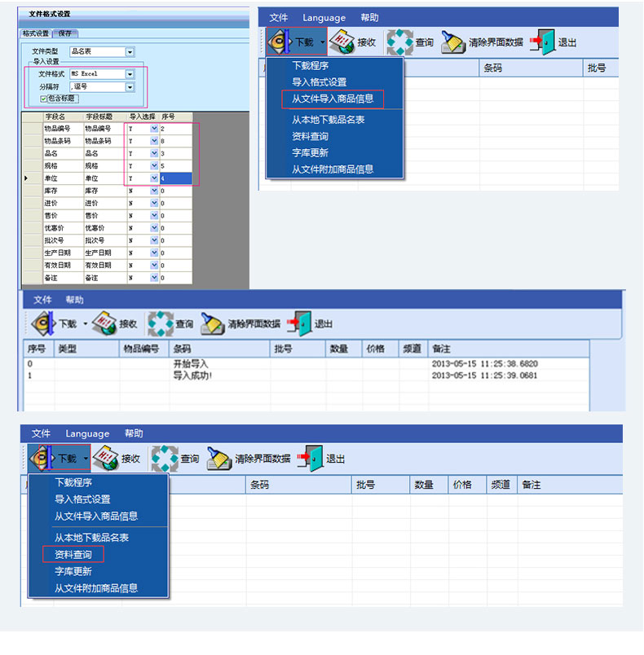Select the 开始导入 log entry
This screenshot has height=655, width=644.
click(191, 364)
